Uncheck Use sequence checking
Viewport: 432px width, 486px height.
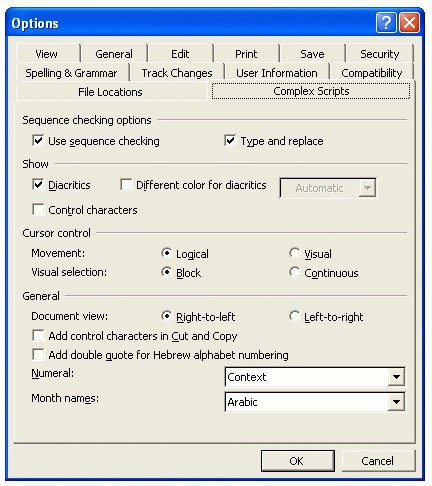(x=38, y=140)
